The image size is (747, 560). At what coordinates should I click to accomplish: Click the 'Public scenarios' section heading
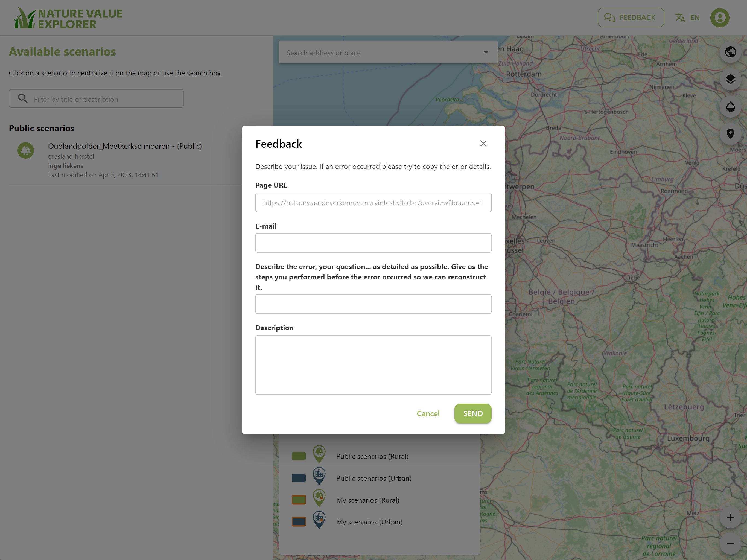(42, 128)
